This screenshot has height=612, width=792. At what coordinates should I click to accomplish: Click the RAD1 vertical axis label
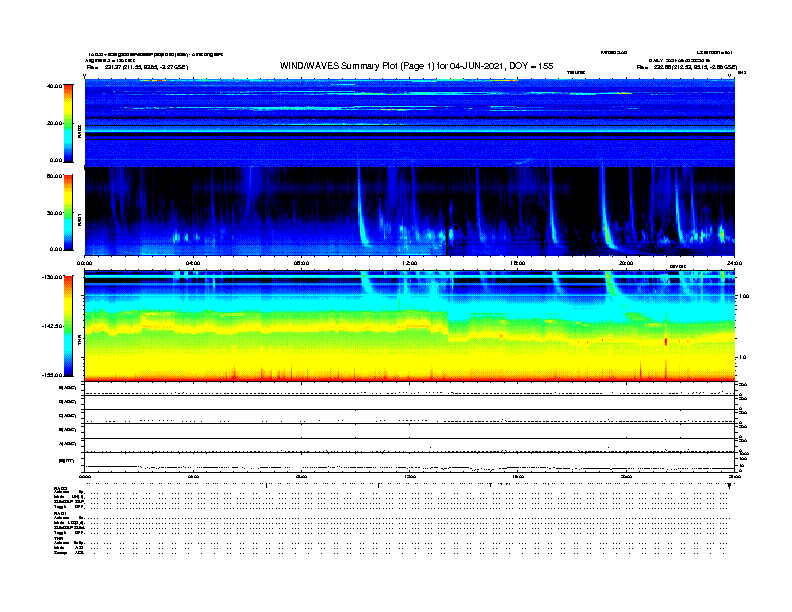(79, 219)
